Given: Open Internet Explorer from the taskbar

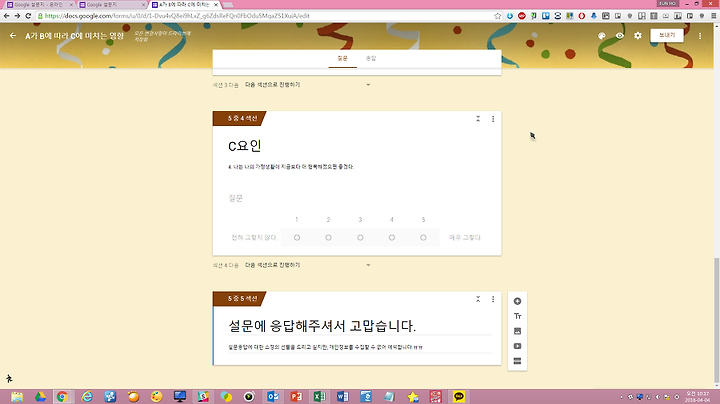Looking at the screenshot, I should tap(87, 397).
